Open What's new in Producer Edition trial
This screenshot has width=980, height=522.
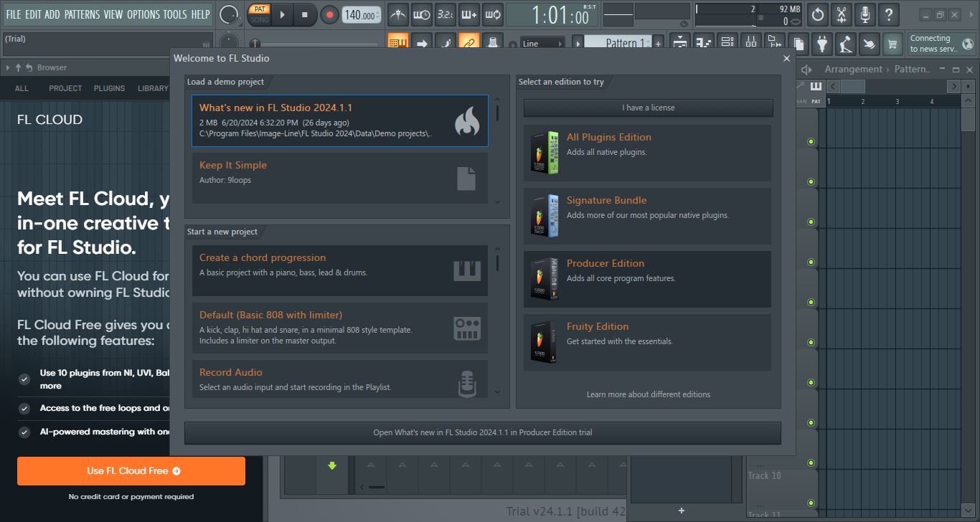pyautogui.click(x=483, y=432)
